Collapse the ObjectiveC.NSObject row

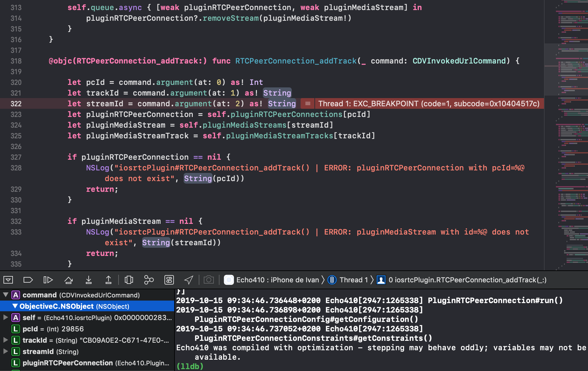coord(15,306)
